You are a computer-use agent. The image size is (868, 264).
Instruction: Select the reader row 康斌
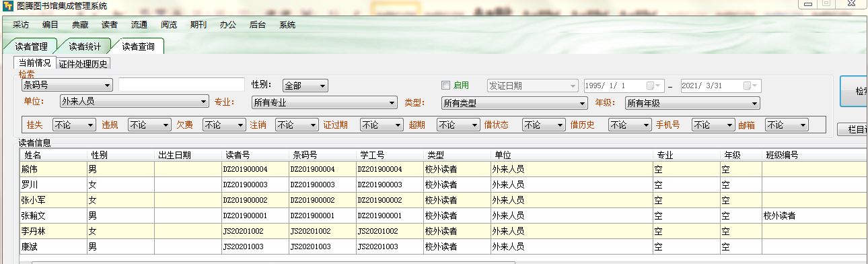(443, 246)
